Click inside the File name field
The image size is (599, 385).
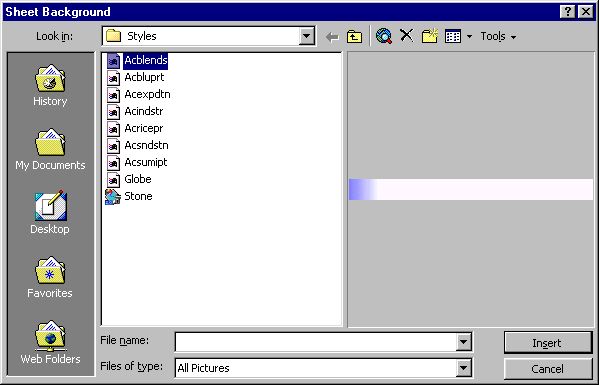[x=316, y=341]
